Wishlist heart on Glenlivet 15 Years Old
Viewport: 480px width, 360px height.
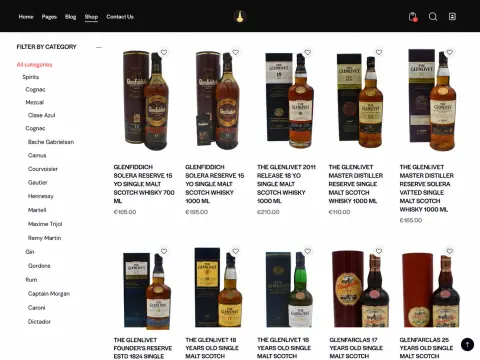[308, 251]
